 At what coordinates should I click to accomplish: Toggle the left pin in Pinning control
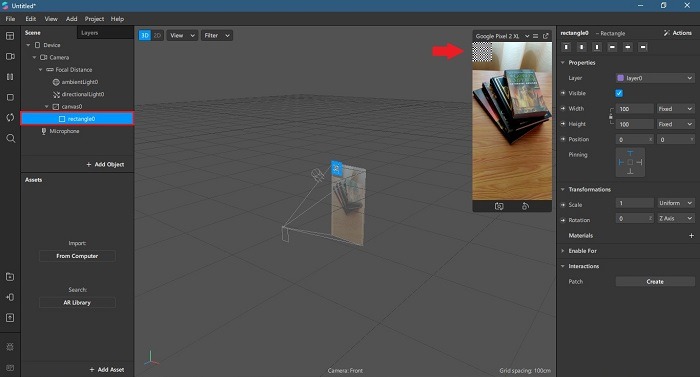[x=621, y=162]
